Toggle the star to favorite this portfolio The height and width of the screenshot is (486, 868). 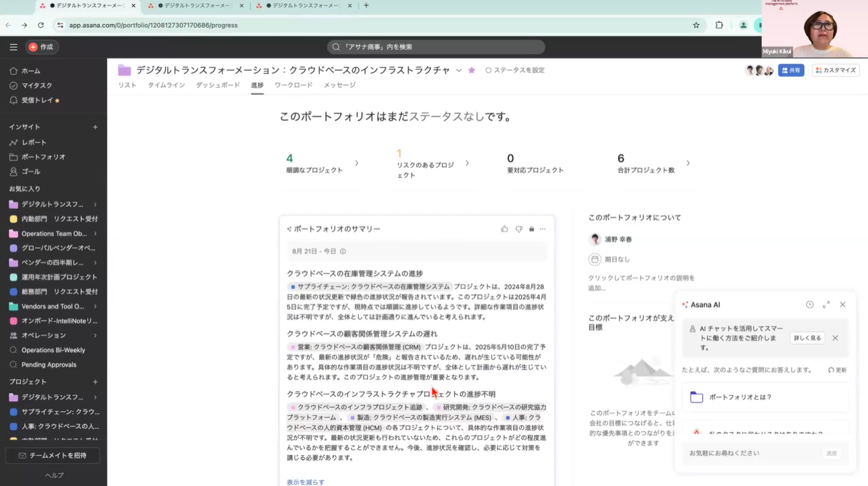tap(472, 69)
